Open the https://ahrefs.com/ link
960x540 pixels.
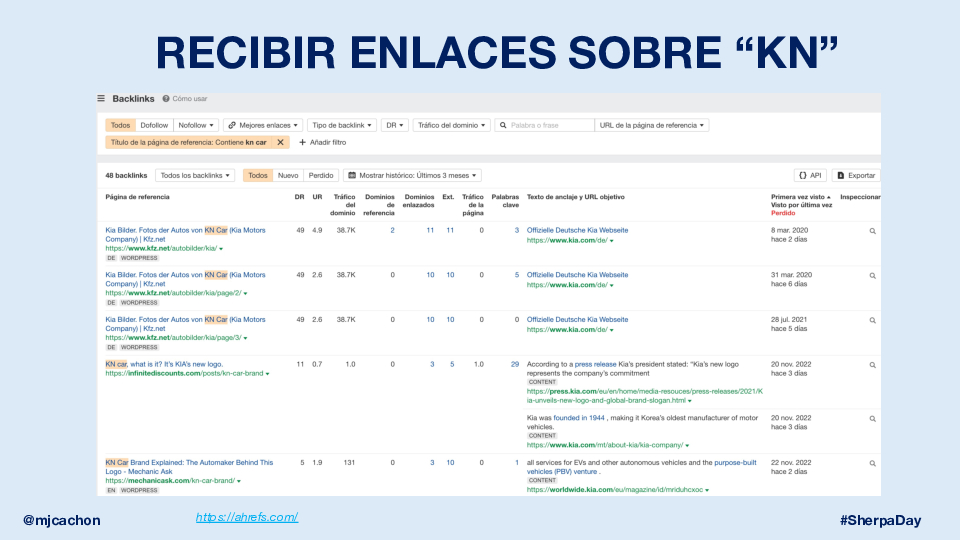coord(247,517)
